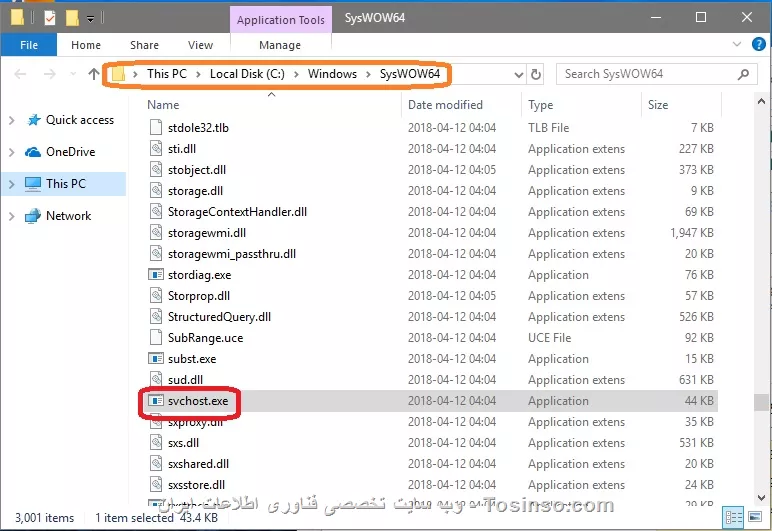This screenshot has width=772, height=531.
Task: Sort by the Date modified column
Action: pyautogui.click(x=445, y=105)
